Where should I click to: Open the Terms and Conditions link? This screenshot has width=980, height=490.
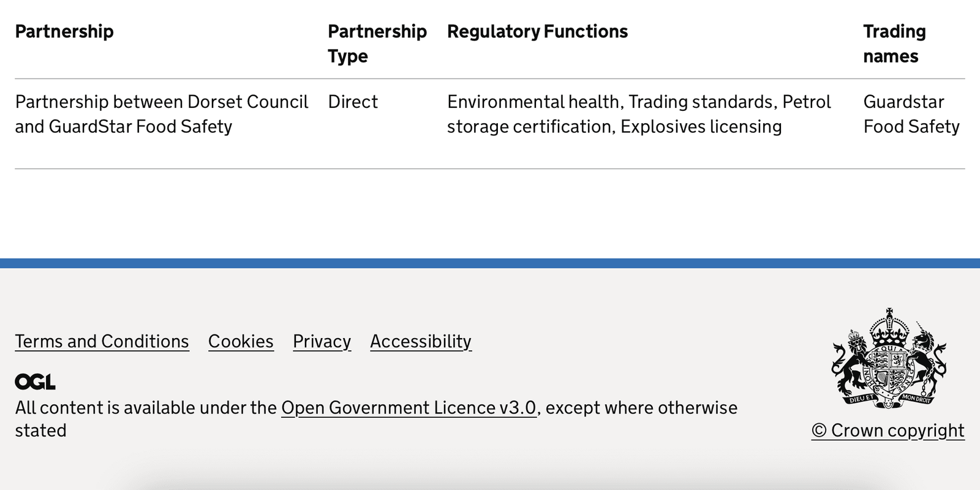pos(102,341)
